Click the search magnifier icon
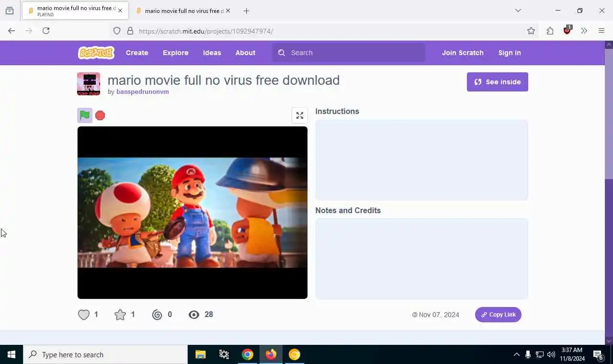The width and height of the screenshot is (613, 364). pos(282,53)
